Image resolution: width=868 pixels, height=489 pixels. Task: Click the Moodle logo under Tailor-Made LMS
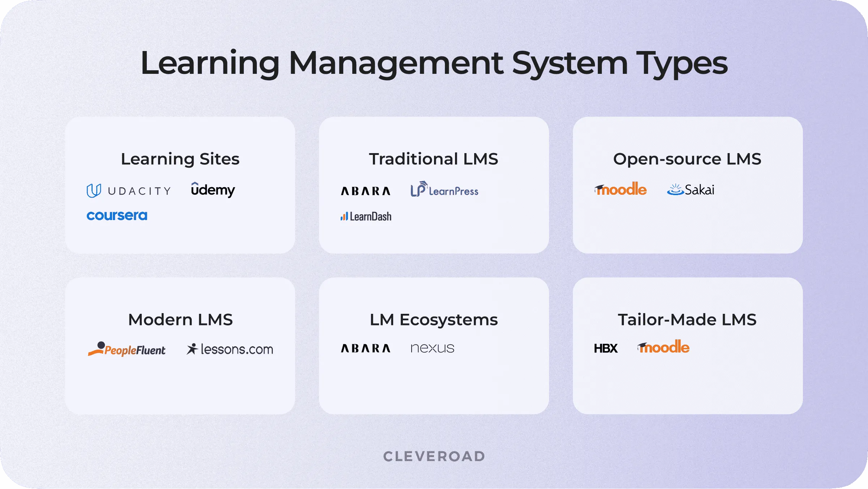pyautogui.click(x=664, y=347)
